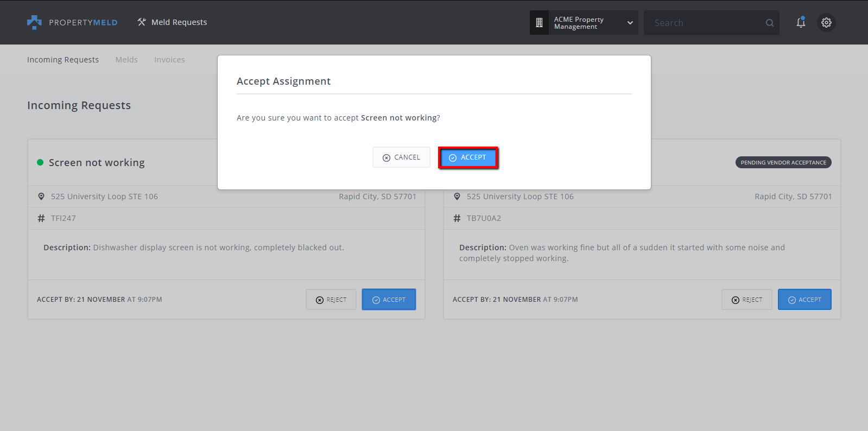Viewport: 868px width, 431px height.
Task: Click the search magnifier icon
Action: 769,23
